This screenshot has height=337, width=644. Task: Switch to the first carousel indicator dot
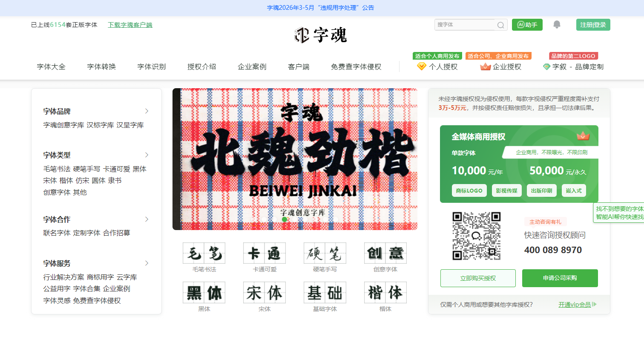point(254,219)
